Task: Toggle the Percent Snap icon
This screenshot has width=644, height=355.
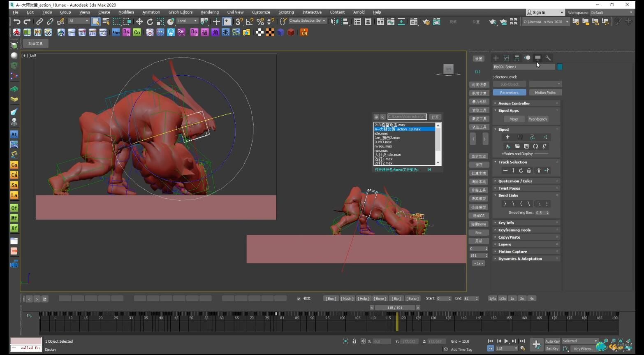Action: coord(260,21)
